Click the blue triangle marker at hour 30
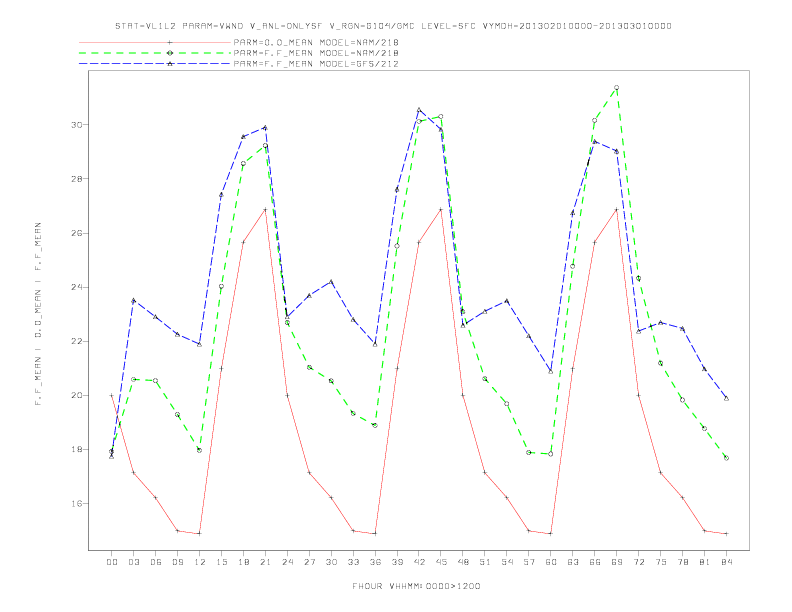This screenshot has width=792, height=612. pyautogui.click(x=331, y=281)
